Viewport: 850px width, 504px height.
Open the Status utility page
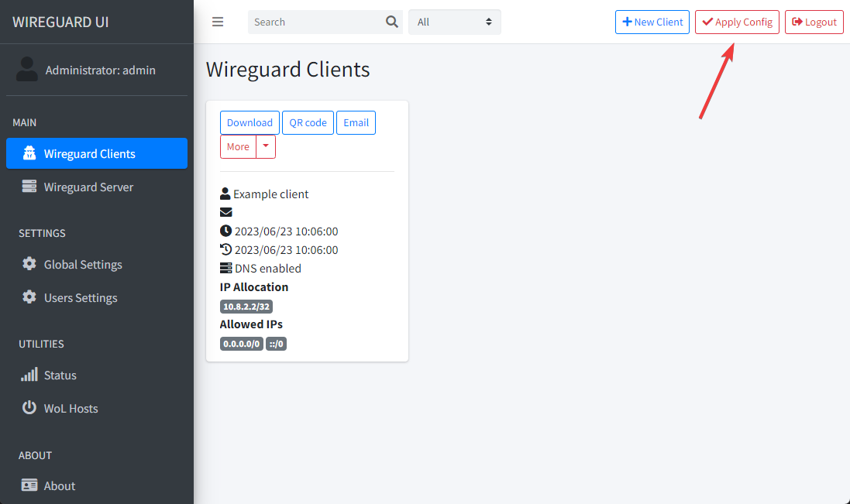(97, 375)
